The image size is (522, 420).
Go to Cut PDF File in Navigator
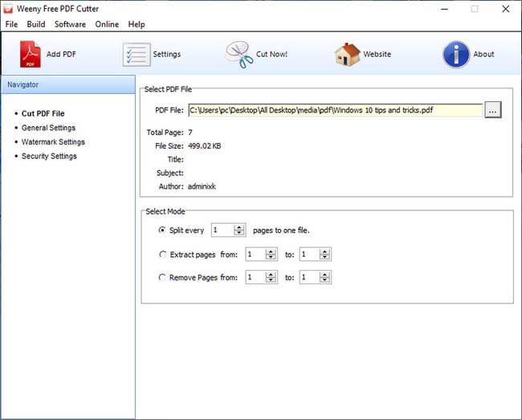coord(43,113)
